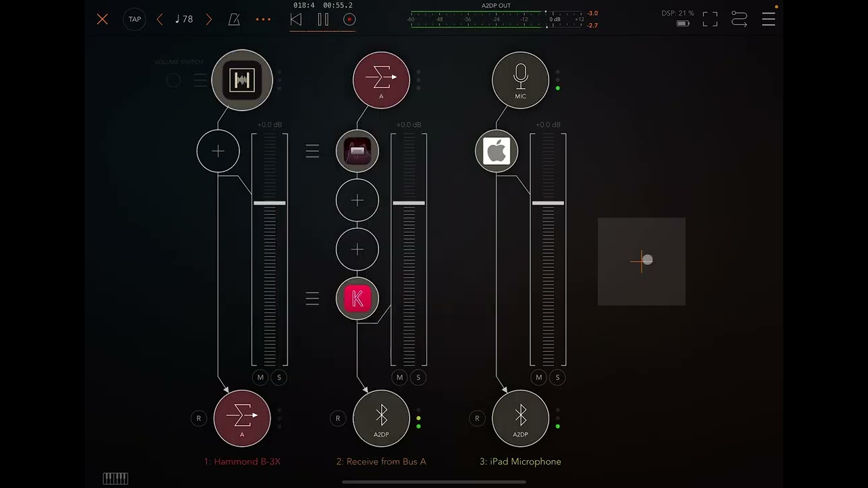Image resolution: width=868 pixels, height=488 pixels.
Task: Open the first effect plugin in channel 2
Action: [x=357, y=151]
